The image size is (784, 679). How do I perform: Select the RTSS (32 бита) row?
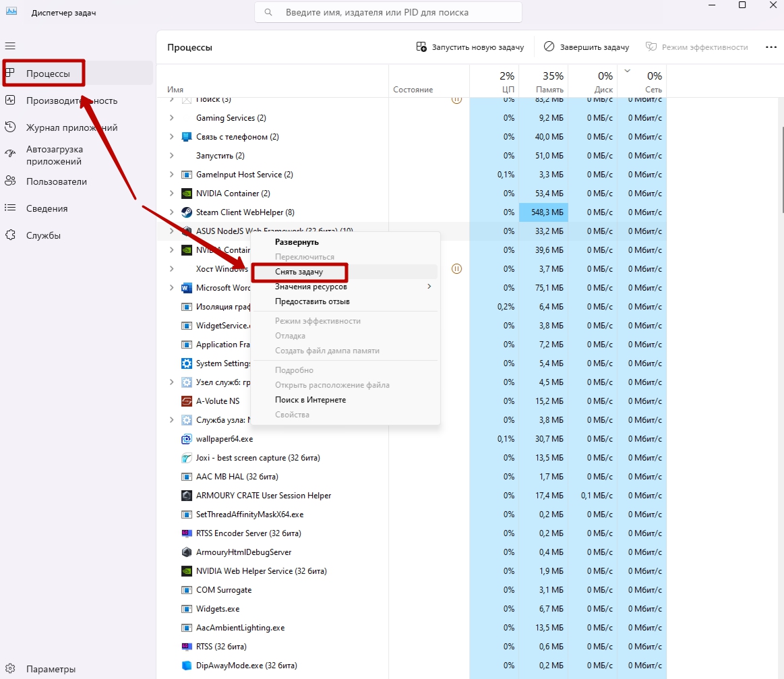pyautogui.click(x=412, y=647)
